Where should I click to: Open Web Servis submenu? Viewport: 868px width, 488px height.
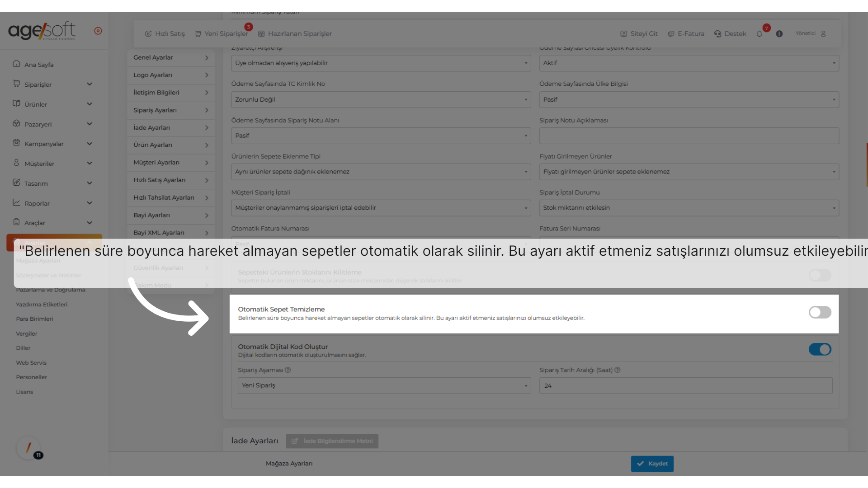click(31, 362)
